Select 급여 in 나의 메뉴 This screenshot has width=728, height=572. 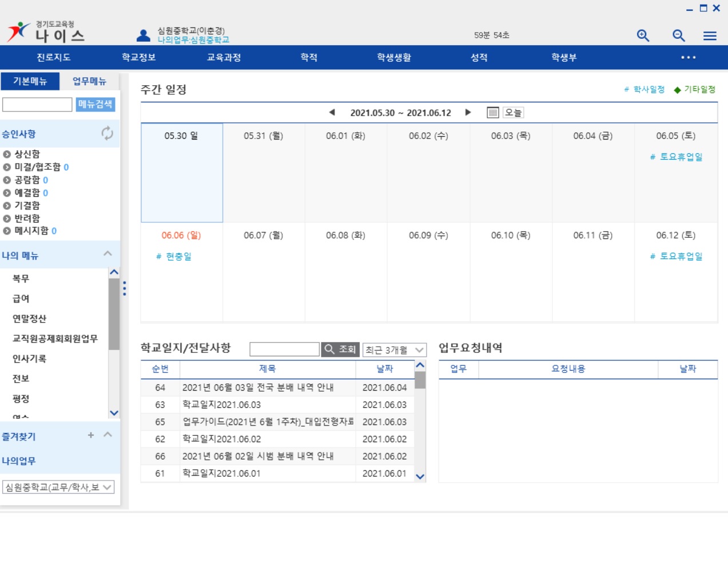[21, 299]
